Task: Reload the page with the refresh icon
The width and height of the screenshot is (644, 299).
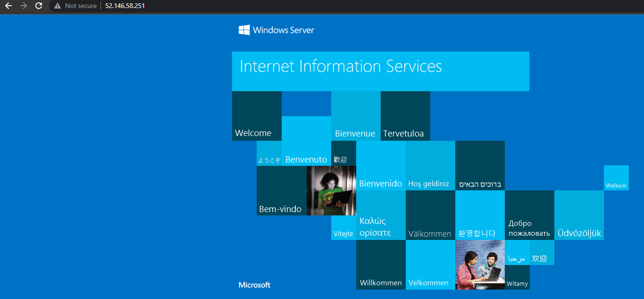Action: [39, 6]
